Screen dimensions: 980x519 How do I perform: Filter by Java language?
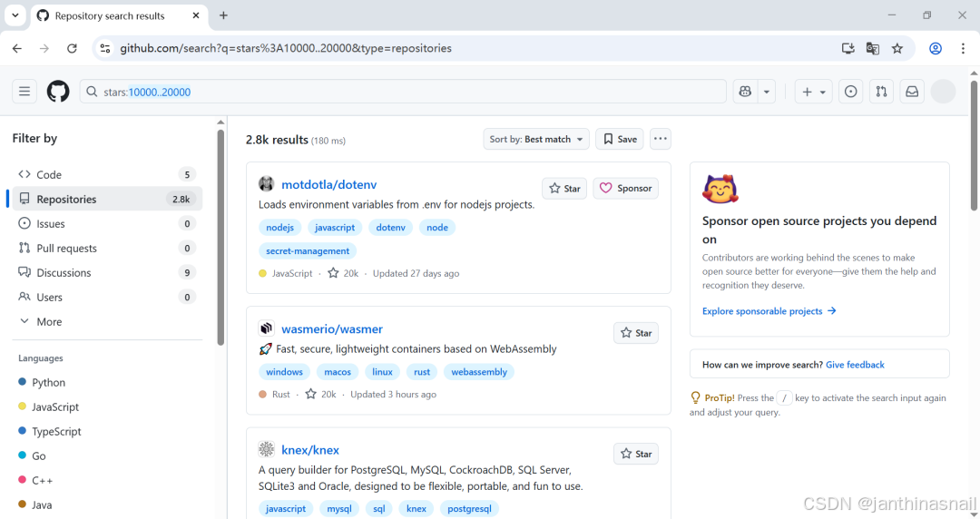click(35, 504)
